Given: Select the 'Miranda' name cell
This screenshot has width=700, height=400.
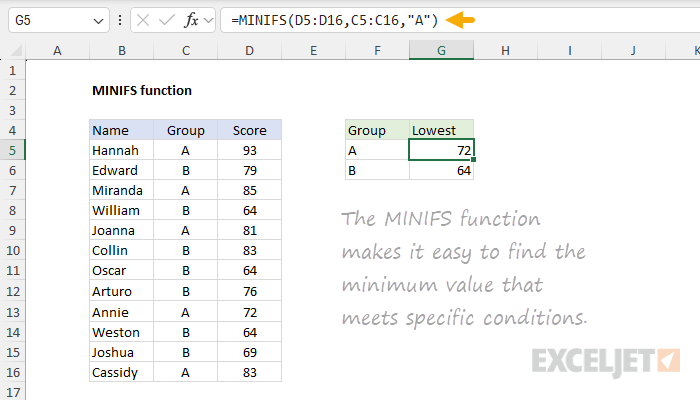Looking at the screenshot, I should click(x=121, y=191).
